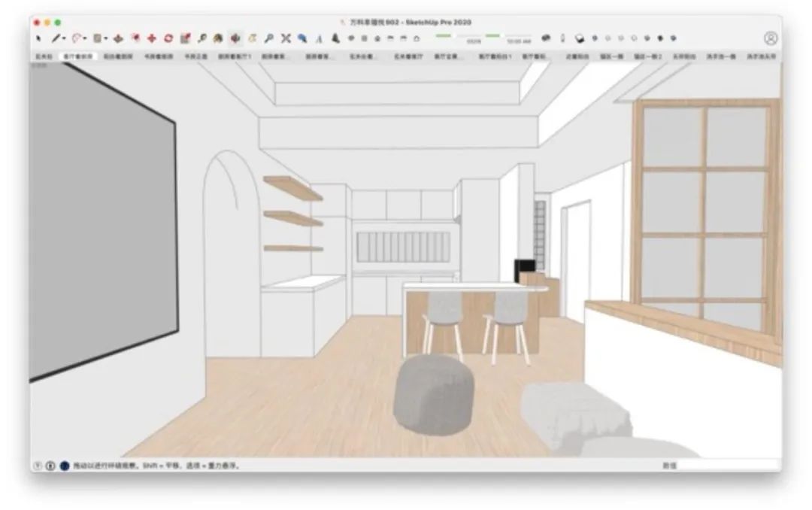Select the 3D Text letter A tool
The height and width of the screenshot is (510, 812).
tap(319, 38)
